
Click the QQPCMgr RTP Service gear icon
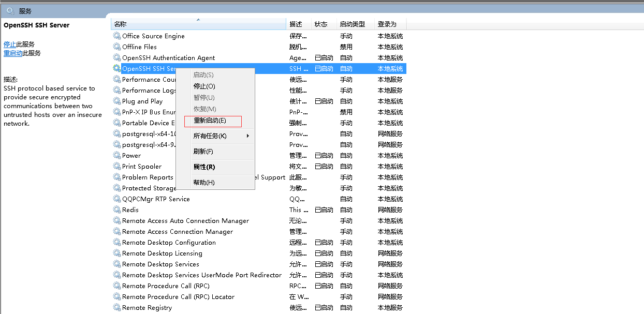click(x=117, y=199)
